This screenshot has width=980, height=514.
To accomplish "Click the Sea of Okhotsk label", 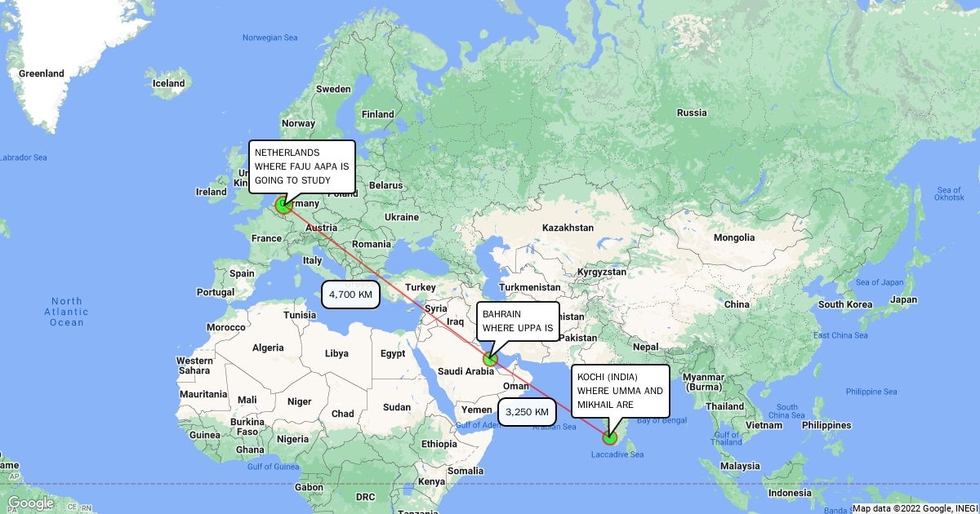I will coord(950,193).
